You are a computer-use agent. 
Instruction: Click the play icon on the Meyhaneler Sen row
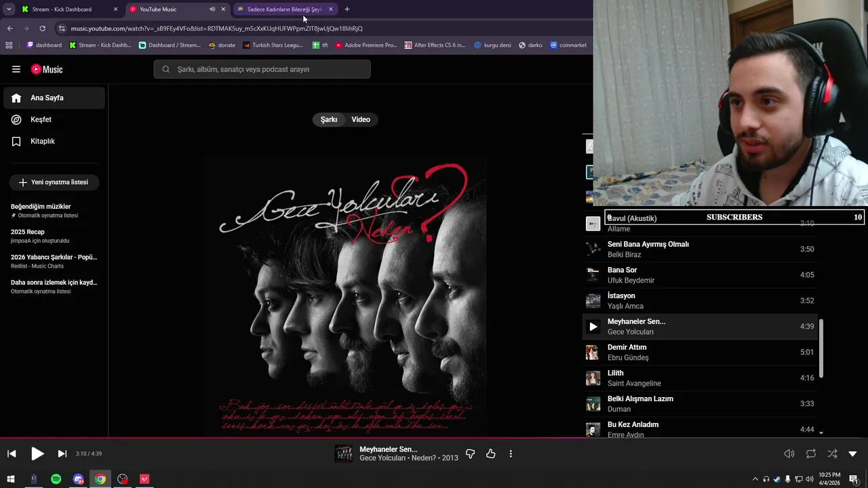click(x=593, y=327)
